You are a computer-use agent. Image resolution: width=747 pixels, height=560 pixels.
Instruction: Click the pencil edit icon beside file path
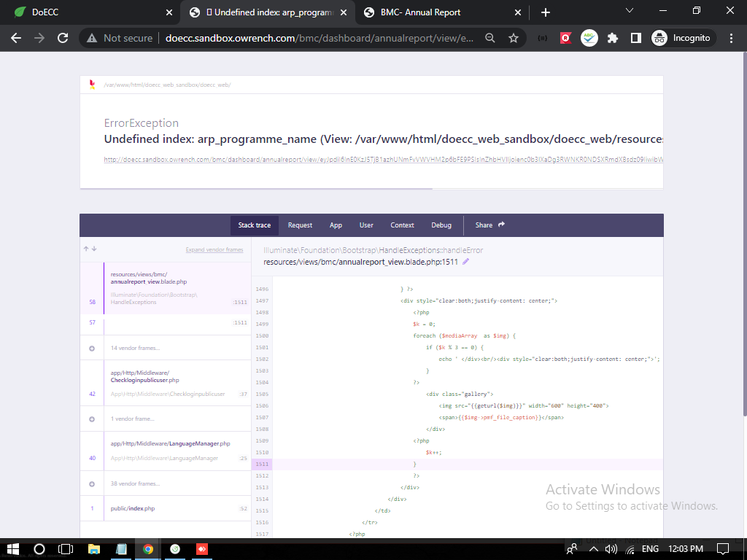tap(466, 262)
